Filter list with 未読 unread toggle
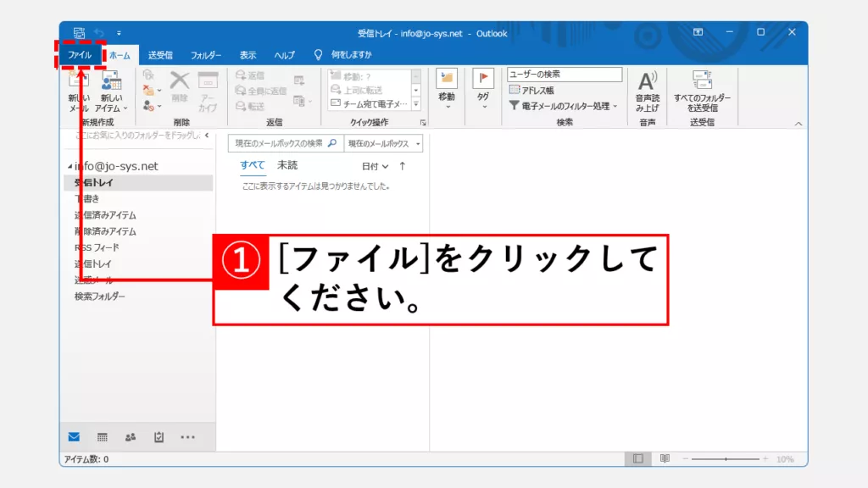Image resolution: width=868 pixels, height=488 pixels. tap(287, 165)
